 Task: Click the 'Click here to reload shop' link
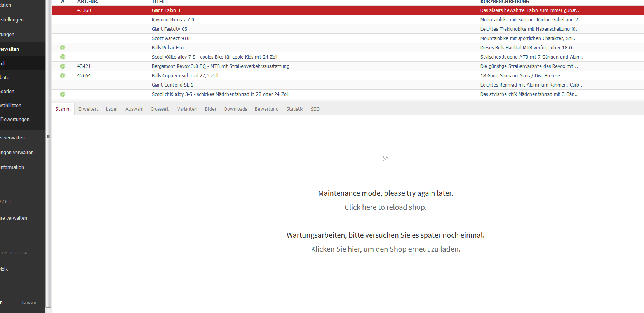tap(385, 207)
